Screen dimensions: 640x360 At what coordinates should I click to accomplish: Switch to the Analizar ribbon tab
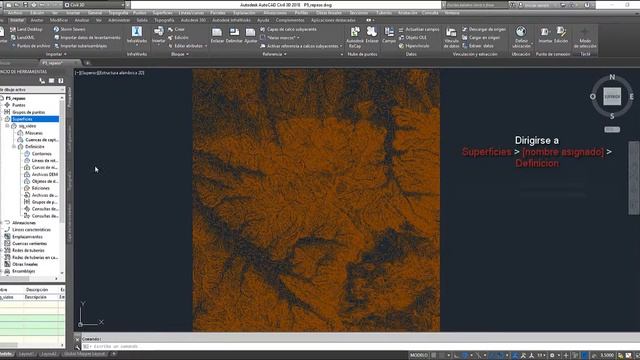pyautogui.click(x=82, y=20)
